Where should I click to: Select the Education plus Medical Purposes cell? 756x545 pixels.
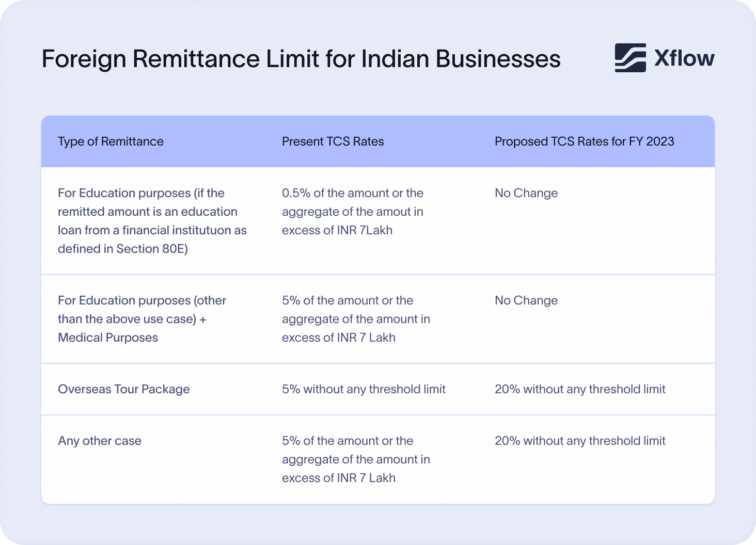point(141,319)
